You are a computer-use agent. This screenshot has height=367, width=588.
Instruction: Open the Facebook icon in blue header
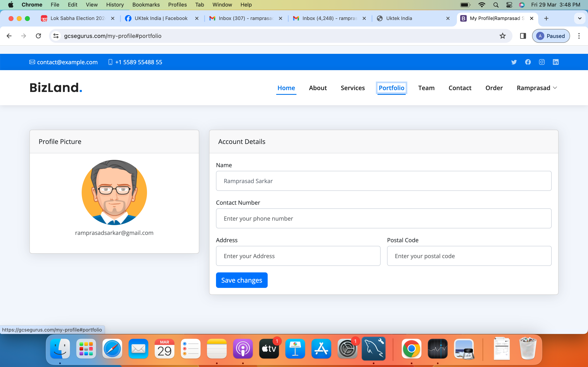(528, 62)
